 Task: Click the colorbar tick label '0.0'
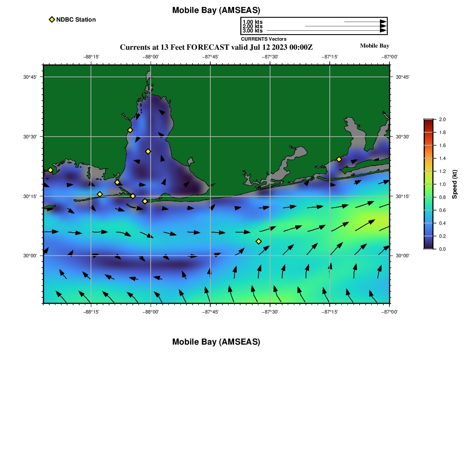(x=442, y=249)
